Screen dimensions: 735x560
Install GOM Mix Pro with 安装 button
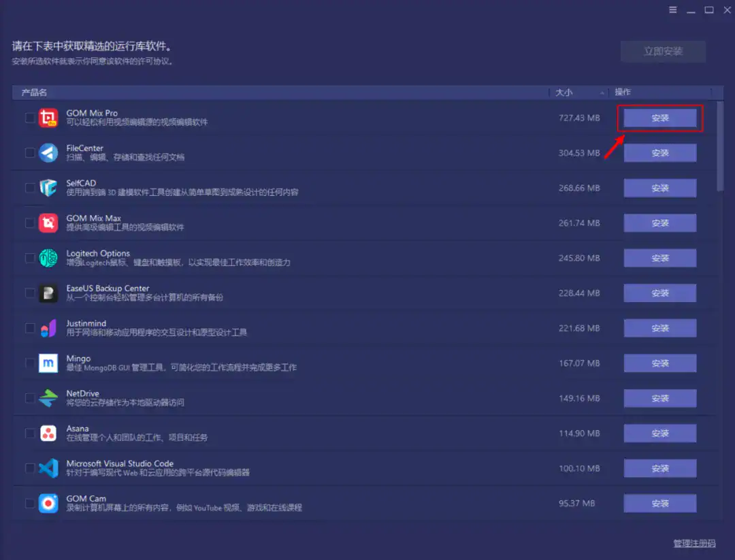[660, 118]
